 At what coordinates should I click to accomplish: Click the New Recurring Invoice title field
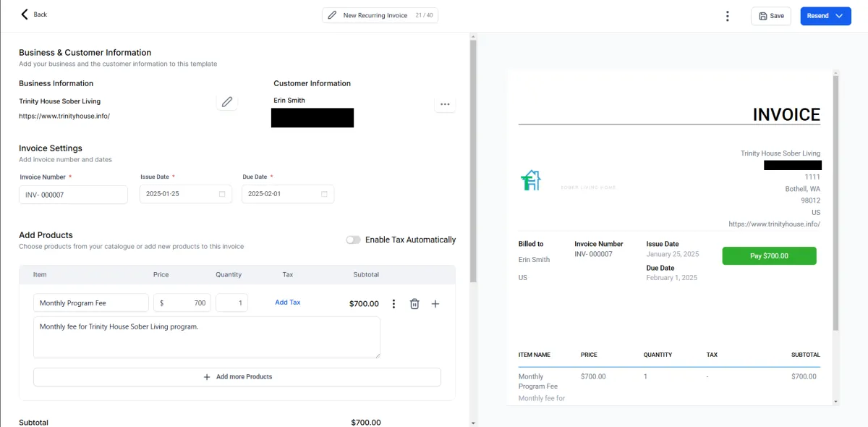pos(380,15)
